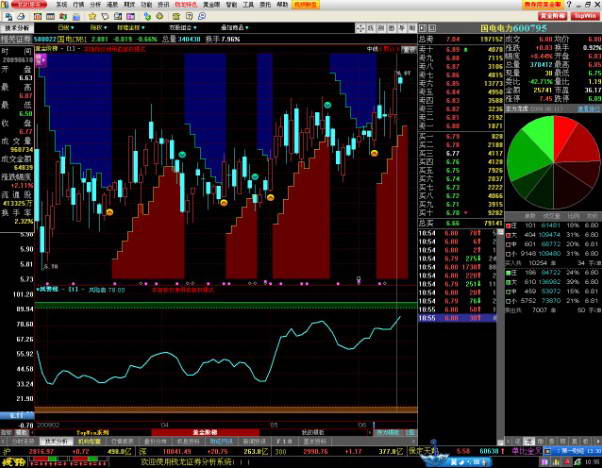Viewport: 602px width, 468px height.
Task: Click rightmost yellow face marker on candlestick chart
Action: tap(373, 152)
